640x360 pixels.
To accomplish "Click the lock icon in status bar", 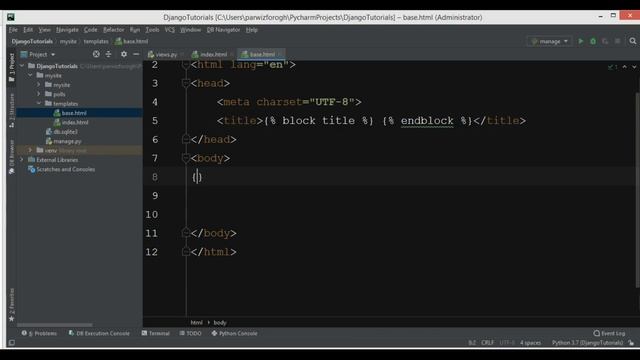I will (x=631, y=342).
